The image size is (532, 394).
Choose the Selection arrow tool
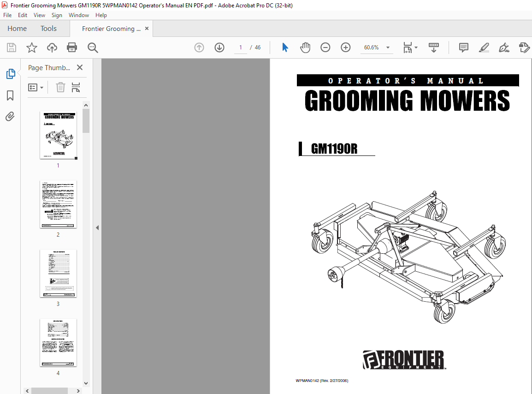285,48
